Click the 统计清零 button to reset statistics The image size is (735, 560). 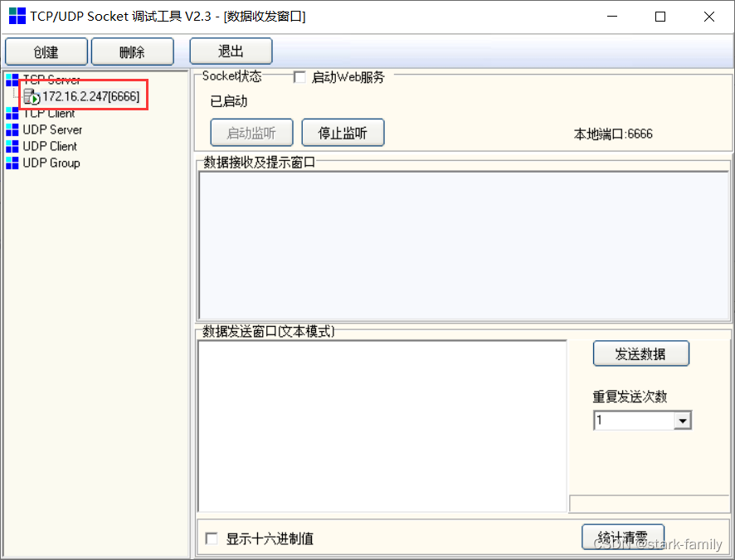pos(622,537)
